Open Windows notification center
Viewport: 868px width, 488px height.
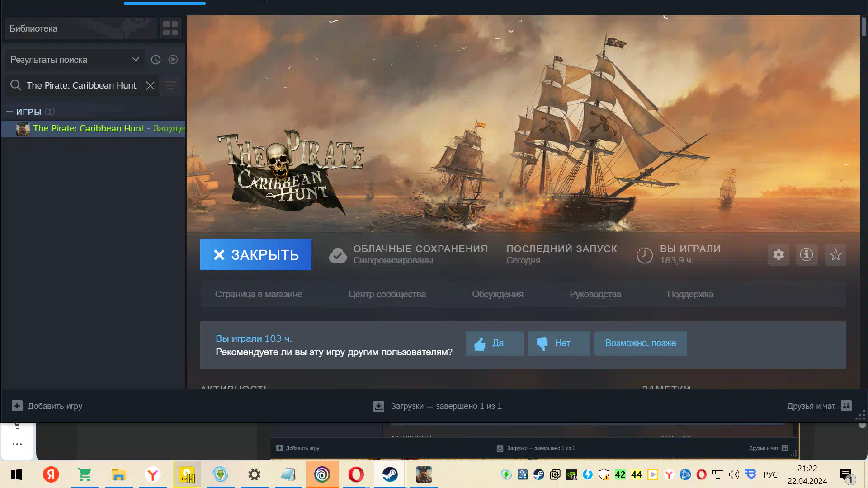(x=846, y=475)
